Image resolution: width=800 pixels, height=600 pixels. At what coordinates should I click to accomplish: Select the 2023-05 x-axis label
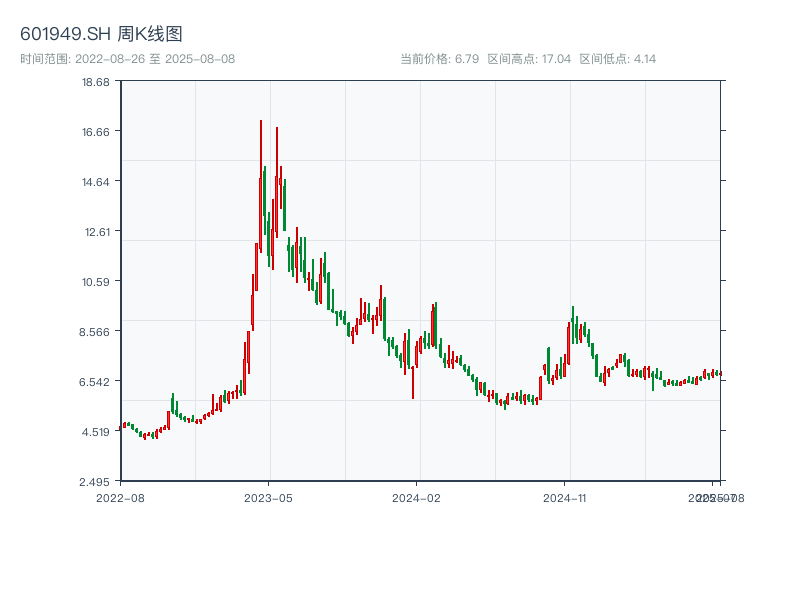tap(266, 497)
